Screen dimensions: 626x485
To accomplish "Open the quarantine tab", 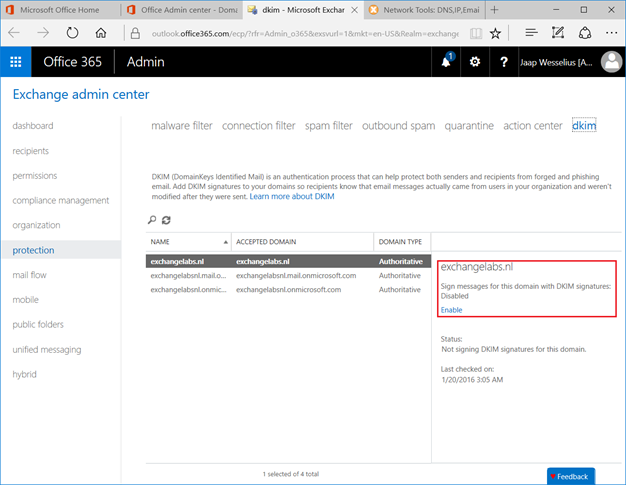I will click(x=469, y=126).
